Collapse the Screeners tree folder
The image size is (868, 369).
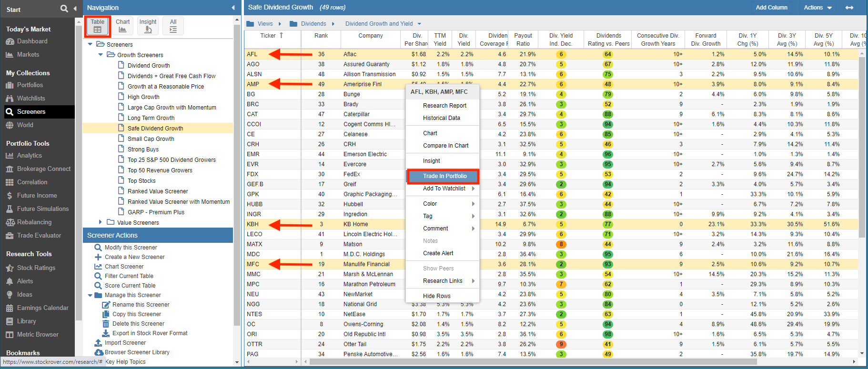click(x=90, y=44)
